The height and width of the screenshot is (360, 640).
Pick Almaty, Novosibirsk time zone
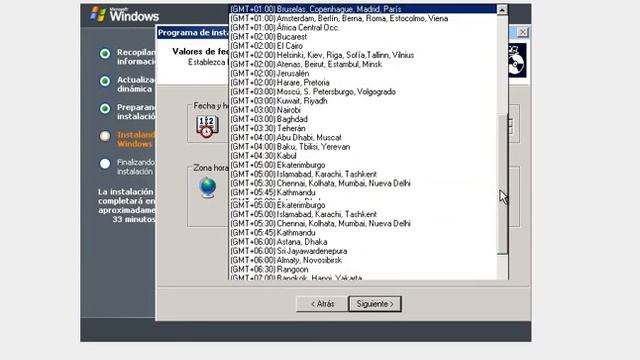tap(362, 260)
